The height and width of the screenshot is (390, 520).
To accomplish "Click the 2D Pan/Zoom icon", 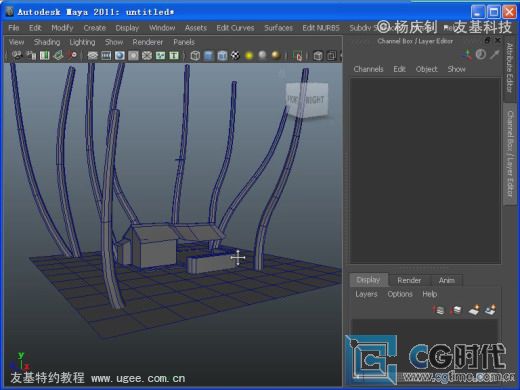I will 72,55.
